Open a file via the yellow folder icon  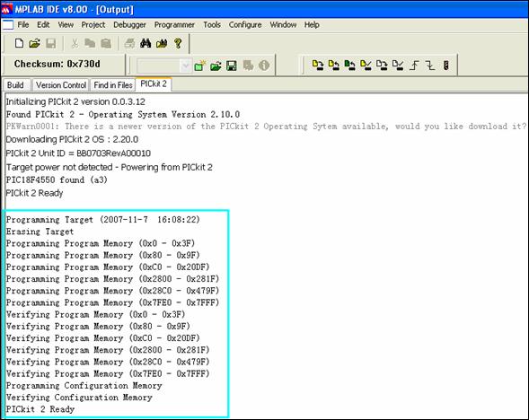pos(34,43)
